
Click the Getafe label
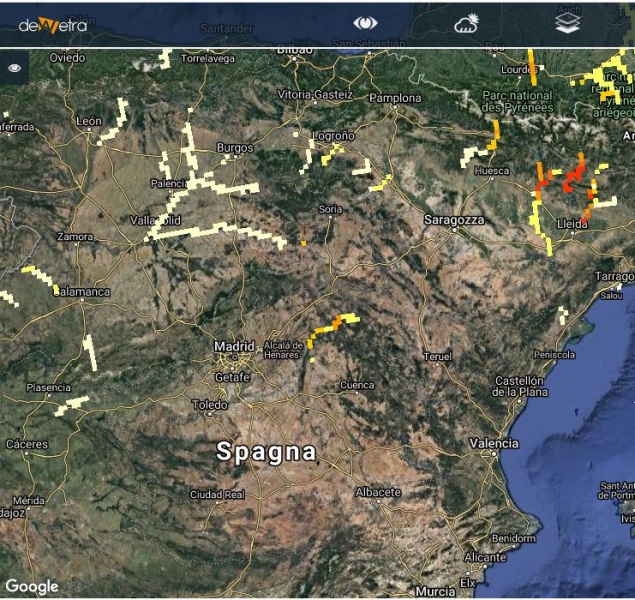tap(232, 377)
